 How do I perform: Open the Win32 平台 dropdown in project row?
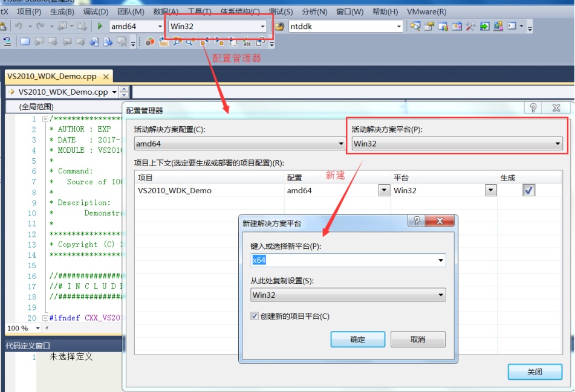click(x=491, y=190)
